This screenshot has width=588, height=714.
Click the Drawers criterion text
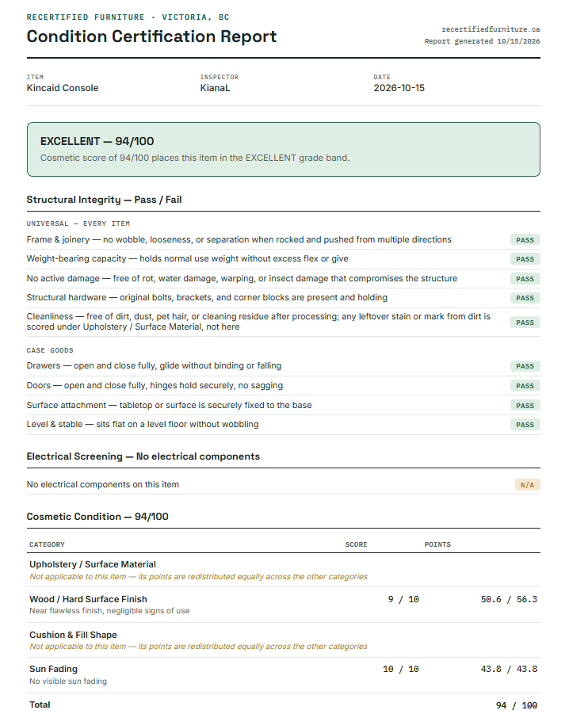pyautogui.click(x=154, y=365)
